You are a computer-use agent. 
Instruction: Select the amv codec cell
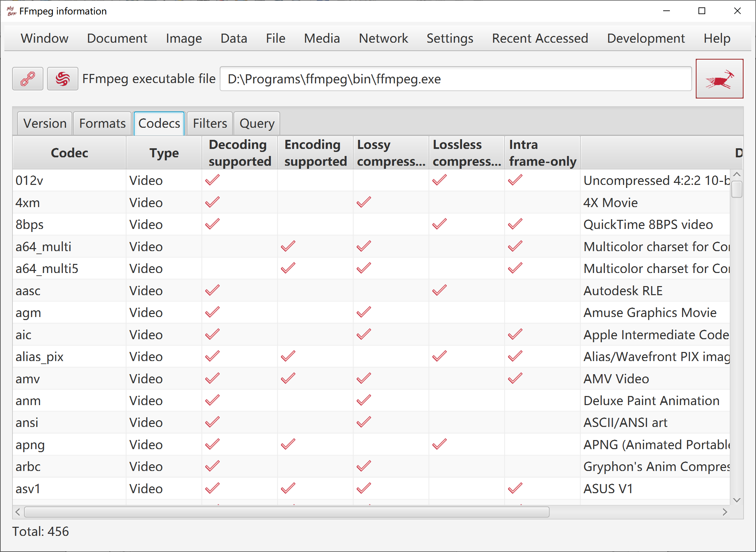69,379
